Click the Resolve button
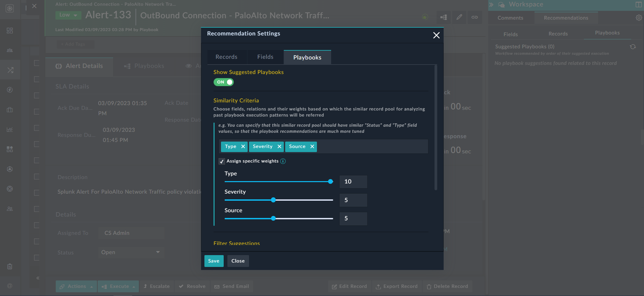 [192, 286]
